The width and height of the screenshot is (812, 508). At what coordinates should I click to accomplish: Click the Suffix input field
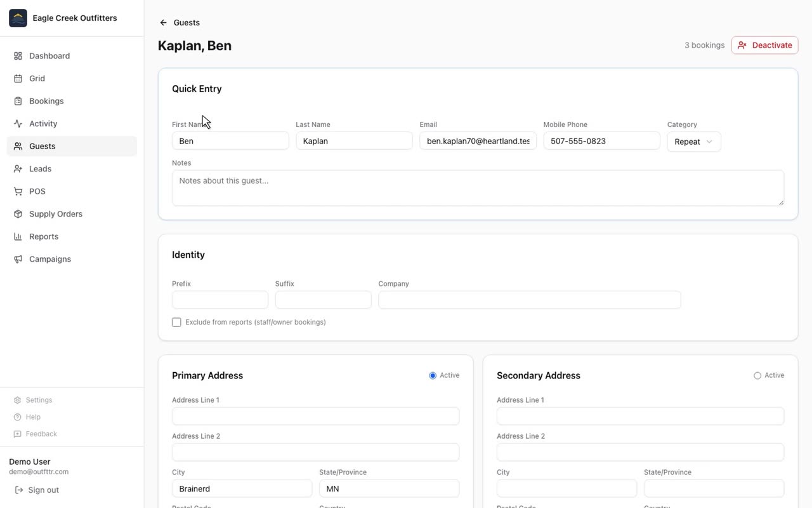tap(324, 300)
